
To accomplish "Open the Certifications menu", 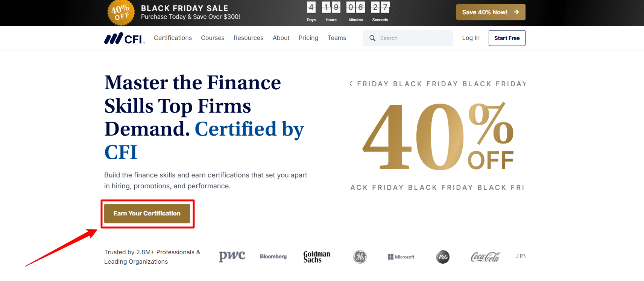I will coord(173,38).
